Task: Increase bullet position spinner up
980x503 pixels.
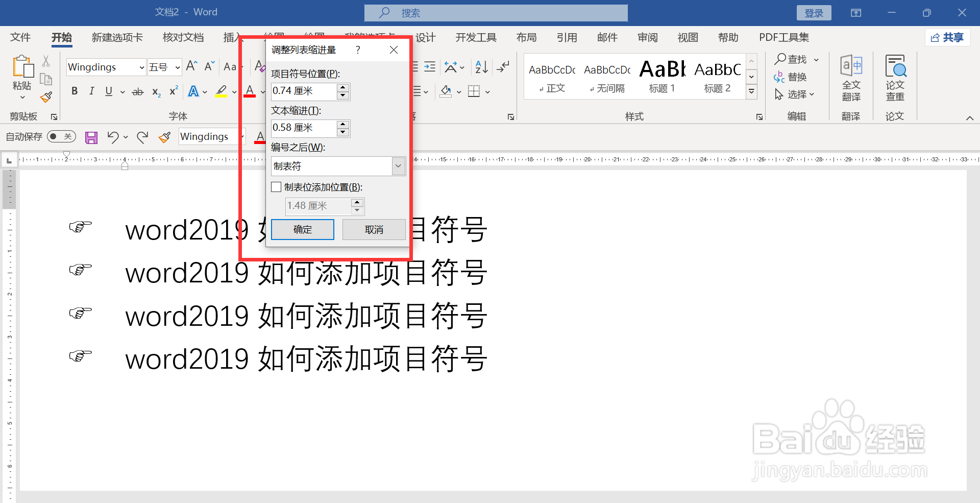Action: [x=343, y=87]
